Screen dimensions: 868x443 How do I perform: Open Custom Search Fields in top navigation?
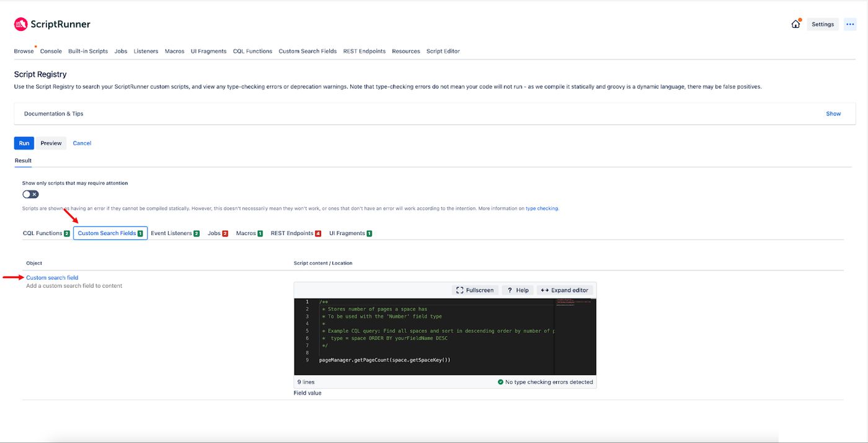pos(308,51)
